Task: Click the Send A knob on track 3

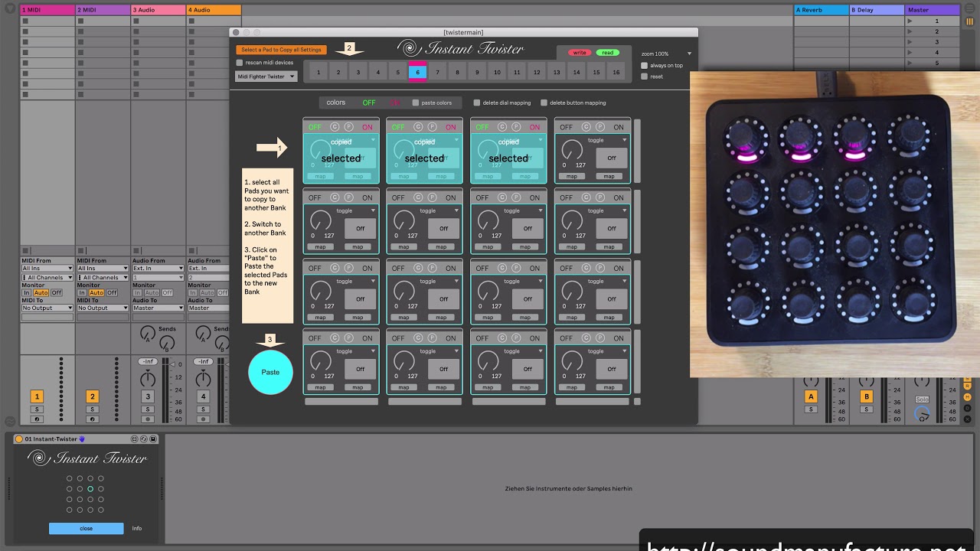Action: (x=147, y=334)
